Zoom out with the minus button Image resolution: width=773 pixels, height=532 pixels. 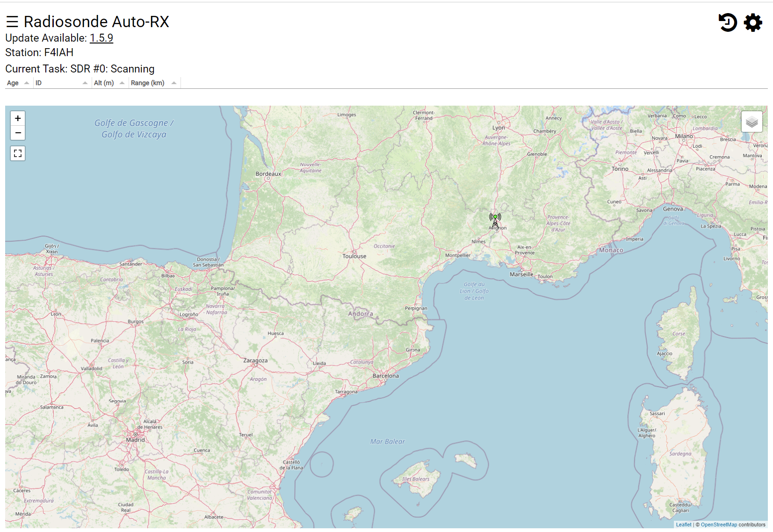click(x=17, y=133)
